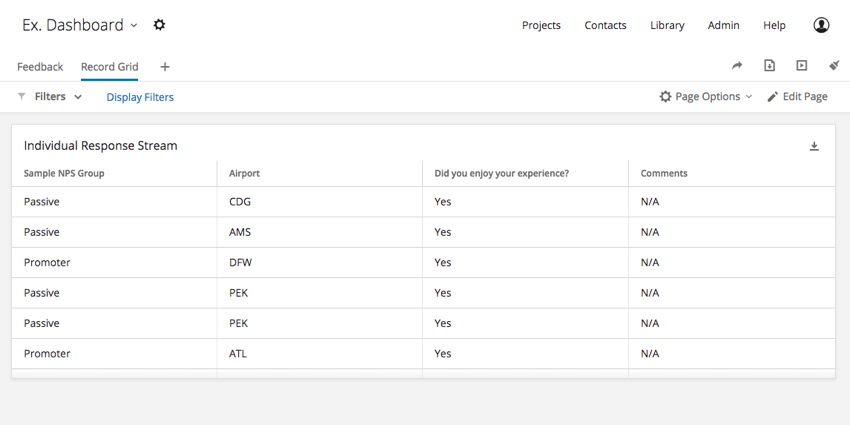Open the Library menu item
This screenshot has height=425, width=850.
pyautogui.click(x=667, y=25)
